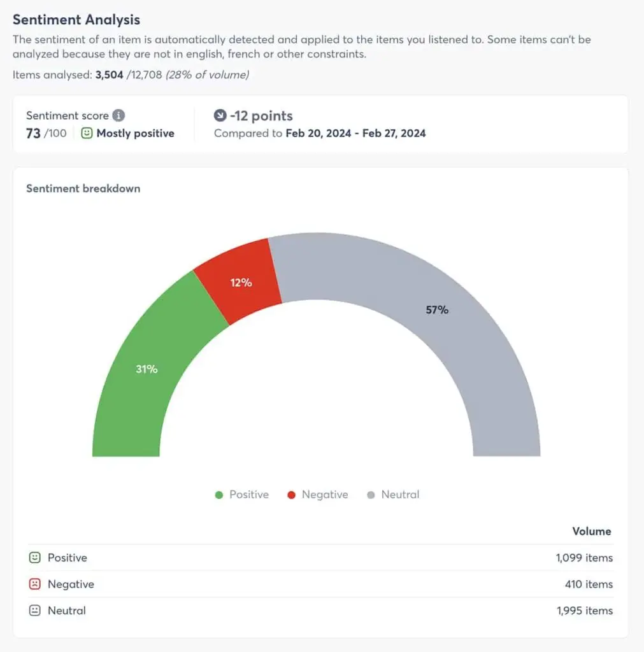Click the neutral face icon next to Neutral
Viewport: 644px width, 652px height.
click(34, 610)
